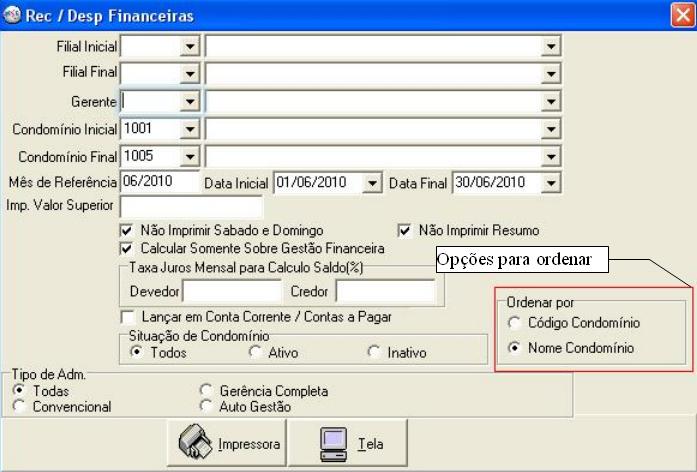Expand the Gerente name dropdown list
Screen dimensions: 697x472
tap(550, 101)
